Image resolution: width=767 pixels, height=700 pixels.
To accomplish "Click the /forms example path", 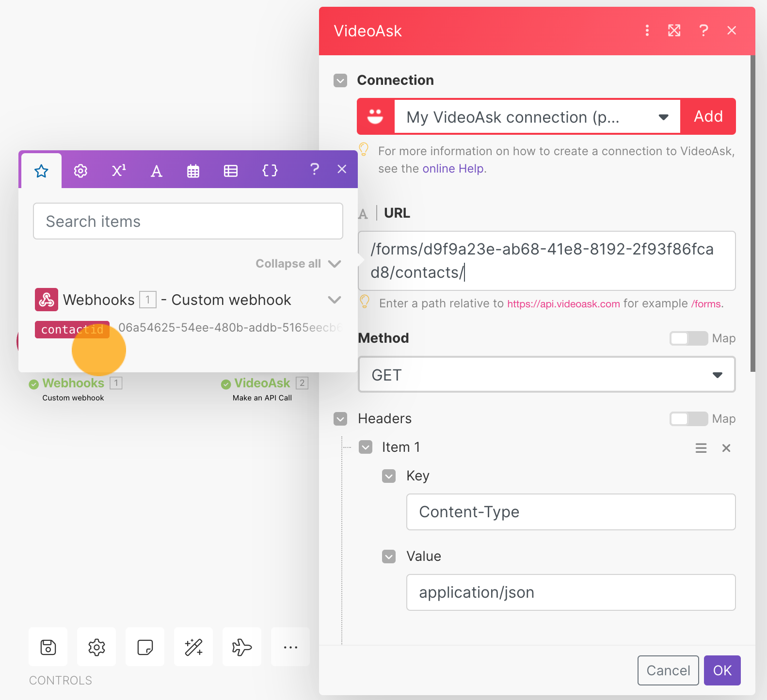I will point(706,304).
